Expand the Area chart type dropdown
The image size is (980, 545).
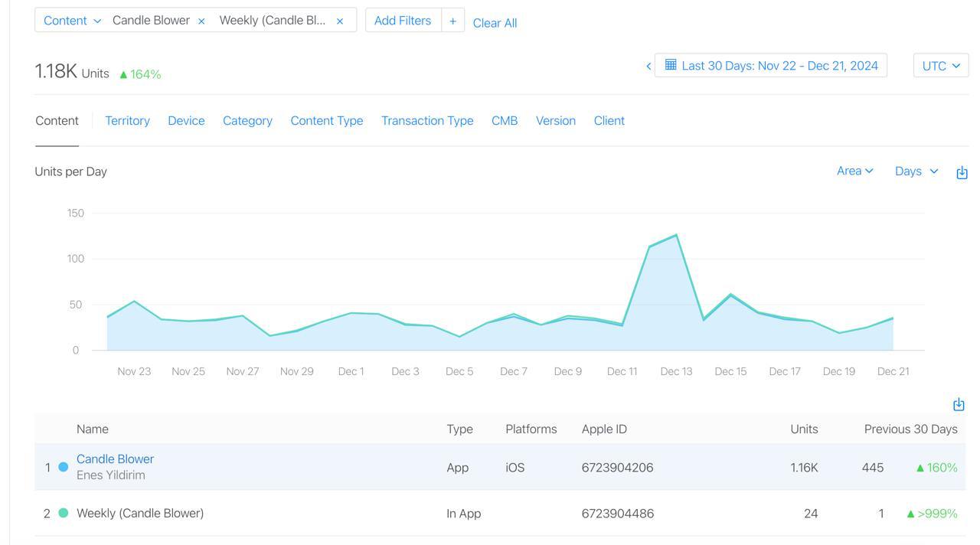(x=854, y=171)
